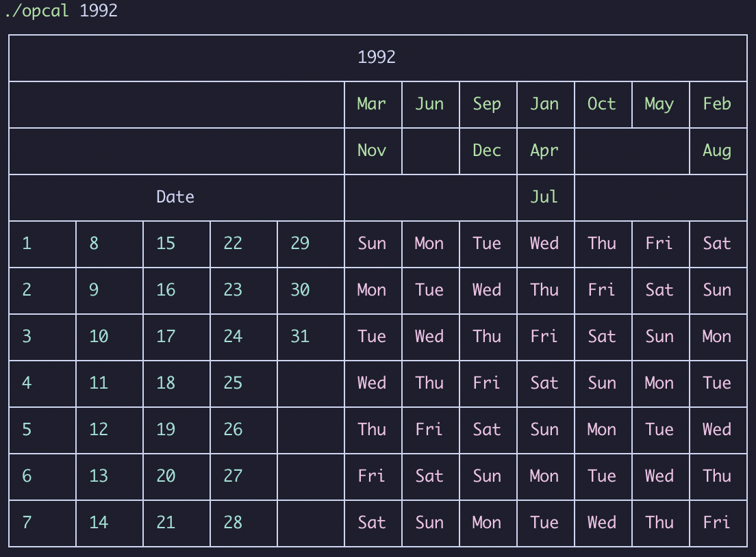
Task: Select the Jun month label
Action: 429,104
